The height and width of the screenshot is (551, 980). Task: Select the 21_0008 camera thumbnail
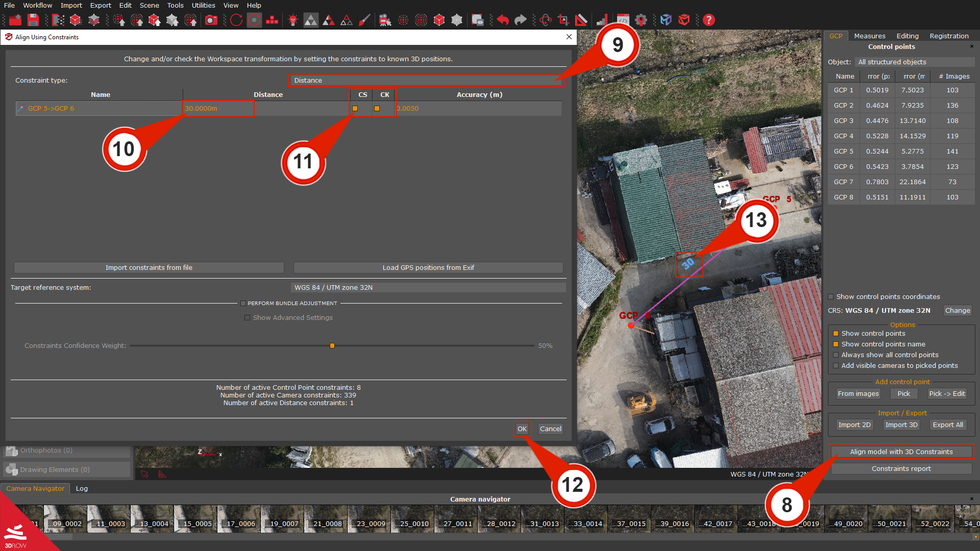(x=325, y=519)
